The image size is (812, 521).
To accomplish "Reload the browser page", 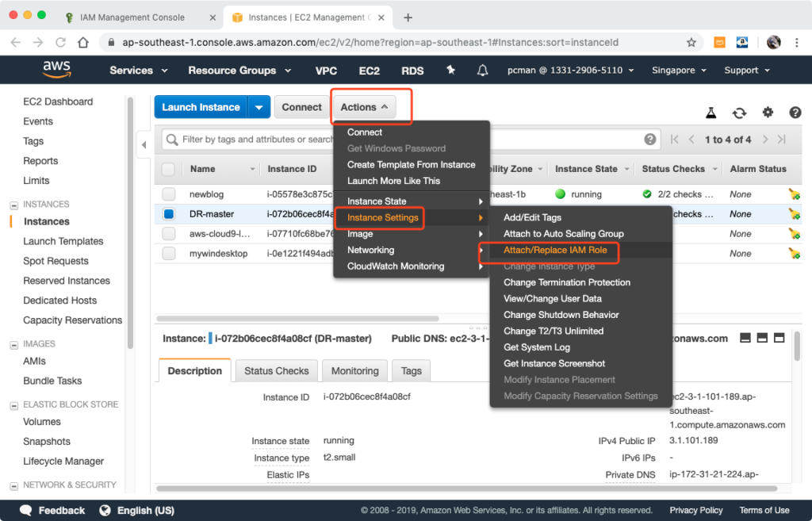I will tap(60, 43).
